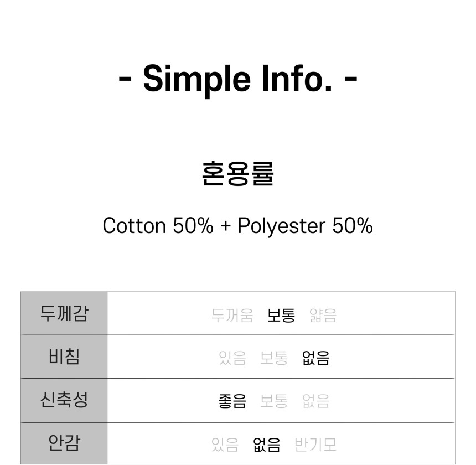Choose 없음 in the 안감 row
Image resolution: width=476 pixels, height=465 pixels.
click(x=267, y=445)
